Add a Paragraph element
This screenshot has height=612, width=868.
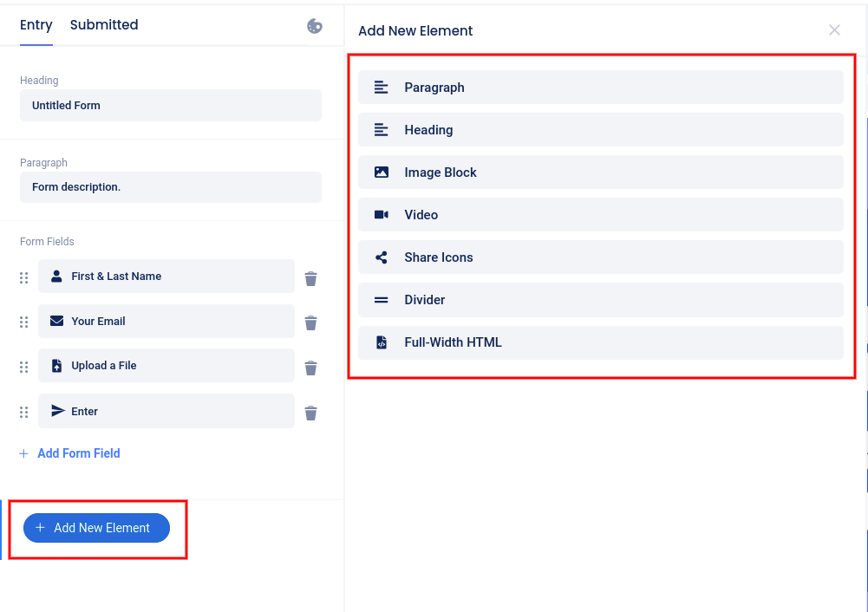click(601, 88)
